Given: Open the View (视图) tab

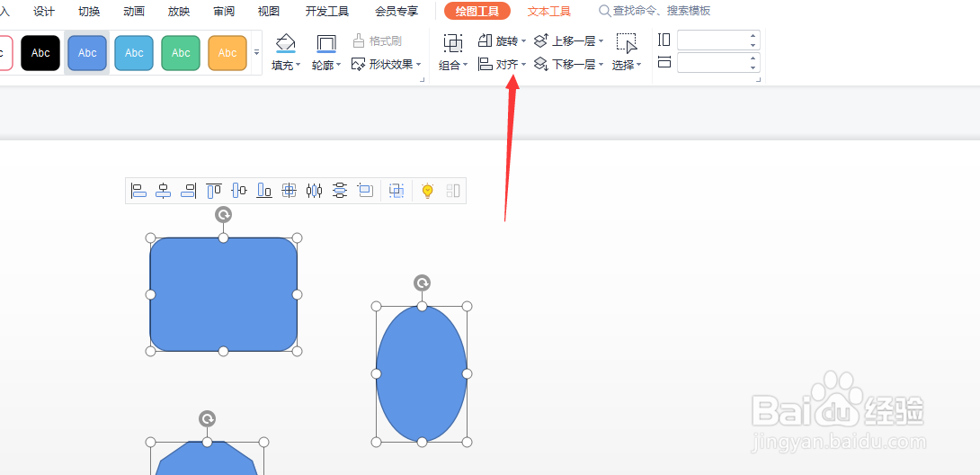Looking at the screenshot, I should pyautogui.click(x=269, y=12).
